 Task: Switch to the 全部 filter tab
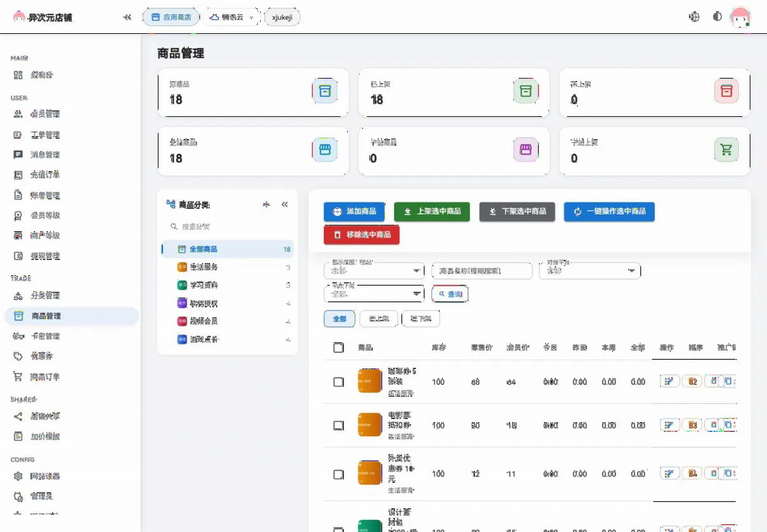[x=340, y=319]
